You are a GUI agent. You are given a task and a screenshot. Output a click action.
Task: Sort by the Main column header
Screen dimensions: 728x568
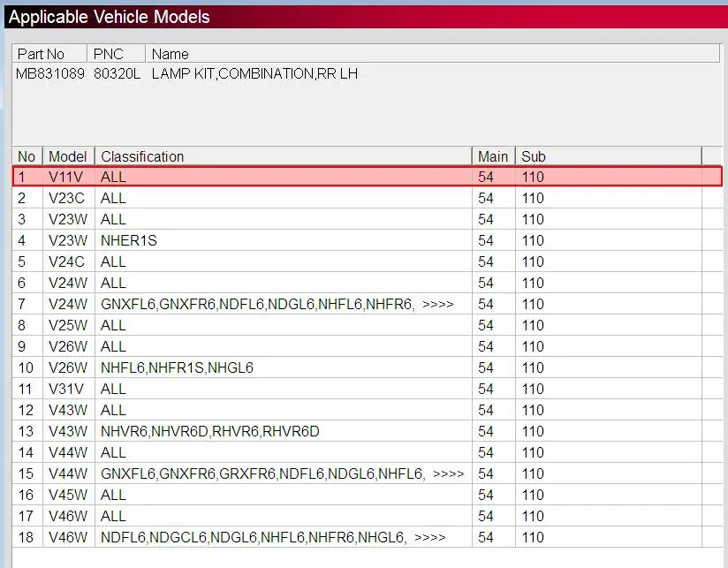pyautogui.click(x=494, y=156)
